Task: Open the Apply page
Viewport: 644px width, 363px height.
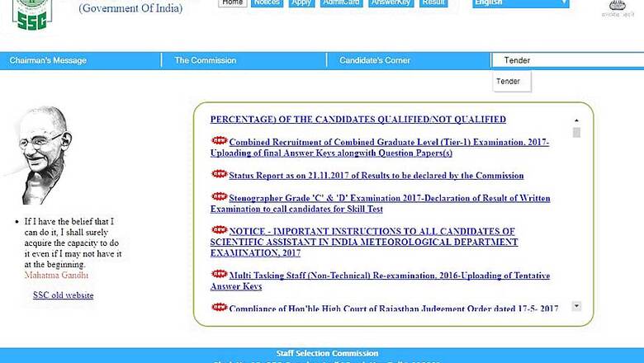Action: 301,3
